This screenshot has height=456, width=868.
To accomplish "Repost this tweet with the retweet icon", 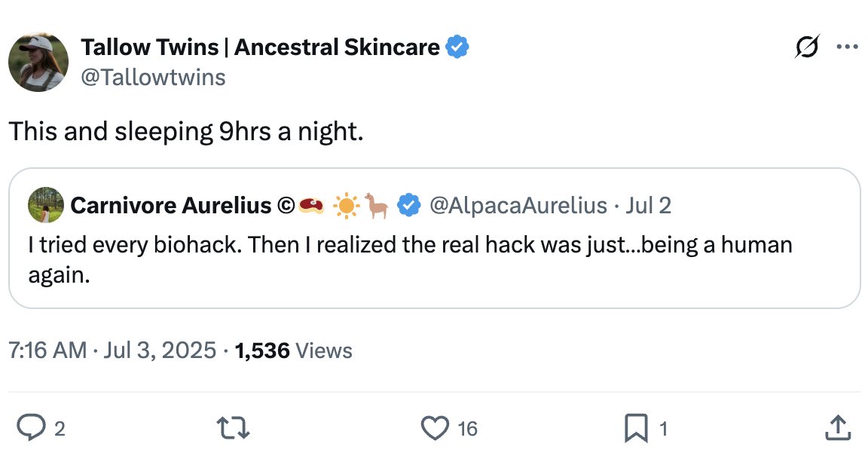I will click(x=233, y=428).
